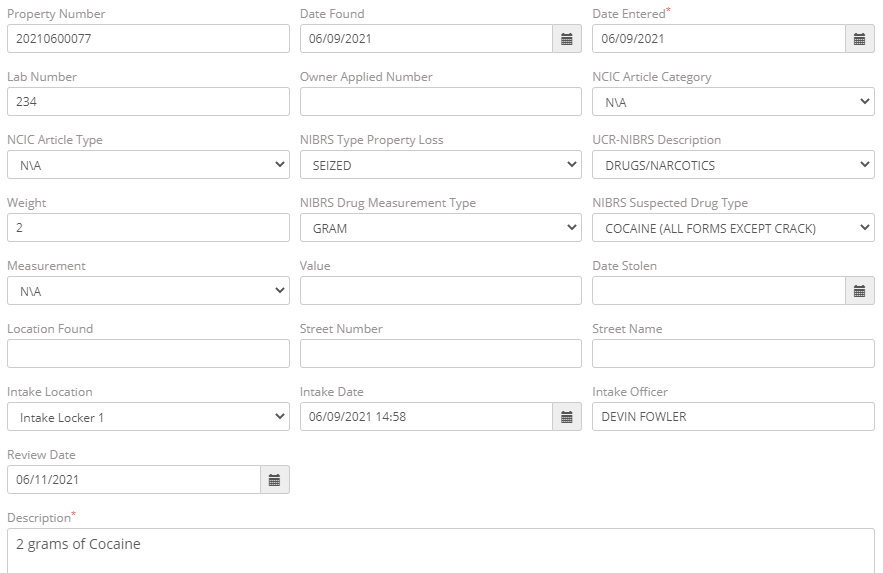Click into the Description text area

440,551
